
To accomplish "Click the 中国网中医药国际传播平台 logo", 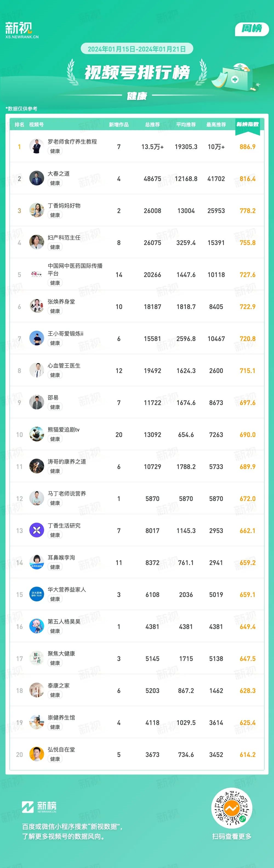I will pos(37,274).
